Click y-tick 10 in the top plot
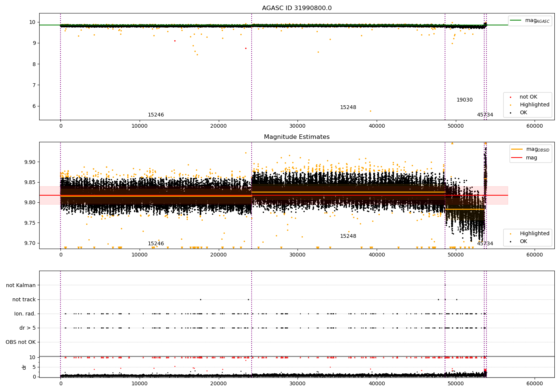Screen dimensions: 560x392 coord(32,22)
